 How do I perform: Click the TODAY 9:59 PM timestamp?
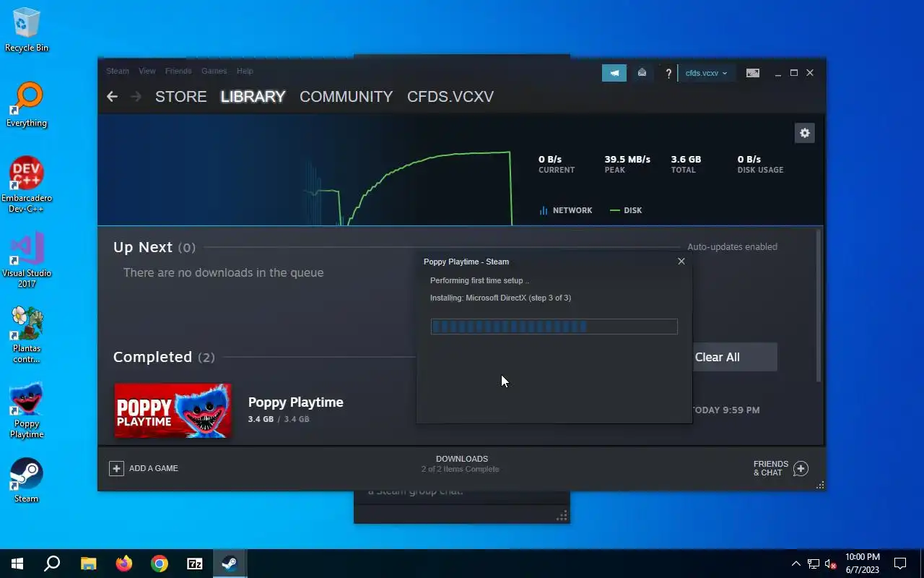click(725, 410)
